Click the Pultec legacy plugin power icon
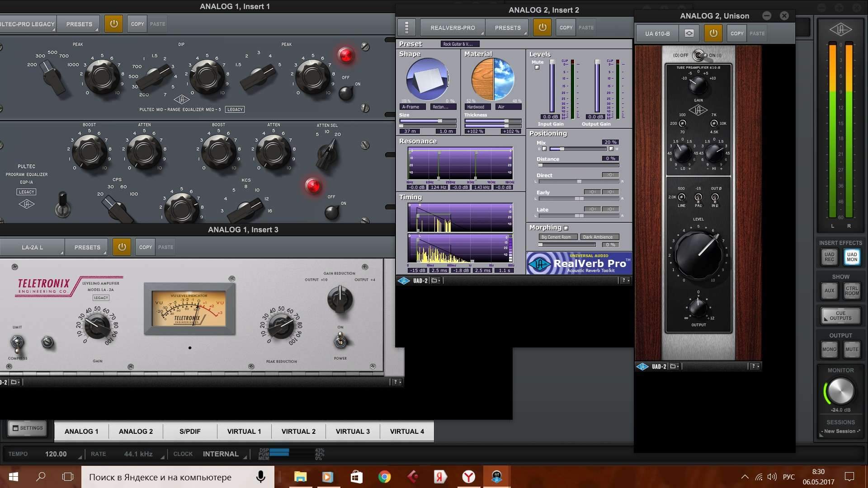Viewport: 868px width, 488px height. tap(113, 24)
